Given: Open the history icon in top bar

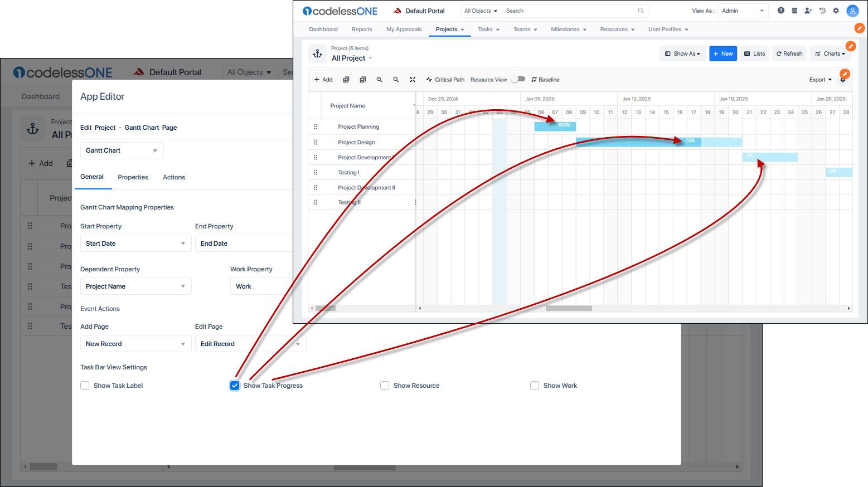Looking at the screenshot, I should click(x=822, y=10).
